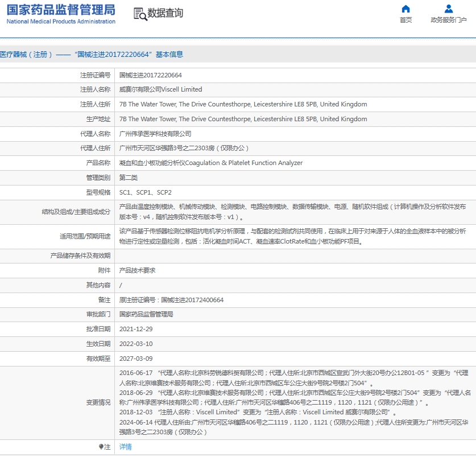Image resolution: width=476 pixels, height=457 pixels.
Task: Click the 注册证编号 row label
Action: pos(96,75)
